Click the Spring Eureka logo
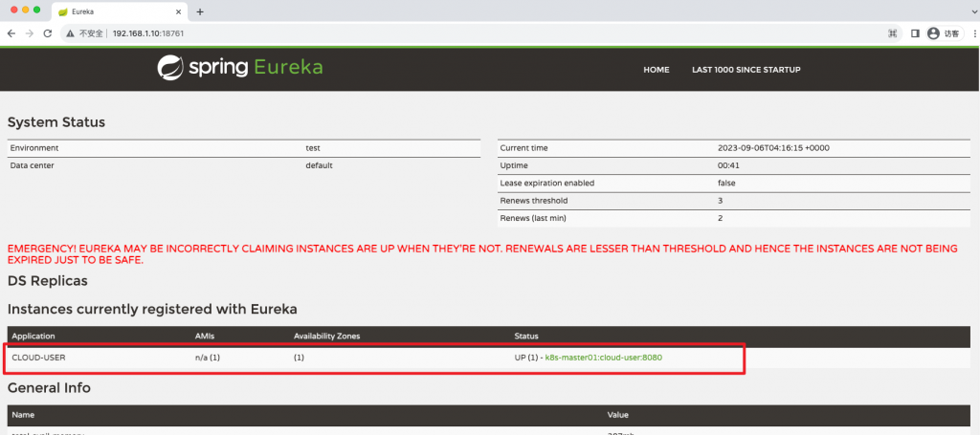Screen dimensions: 980x435 point(240,68)
